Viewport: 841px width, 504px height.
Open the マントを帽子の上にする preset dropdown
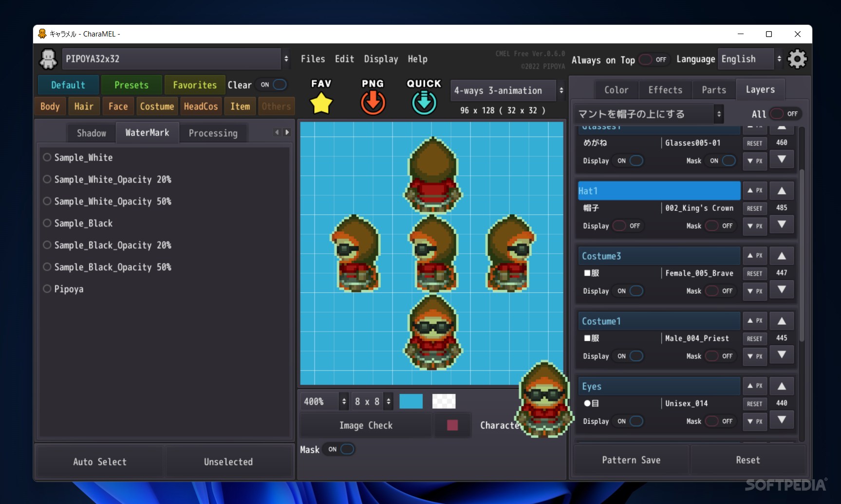pos(648,114)
